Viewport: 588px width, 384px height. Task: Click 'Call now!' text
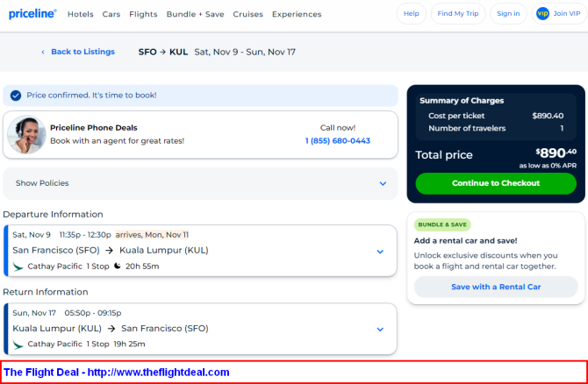coord(338,128)
